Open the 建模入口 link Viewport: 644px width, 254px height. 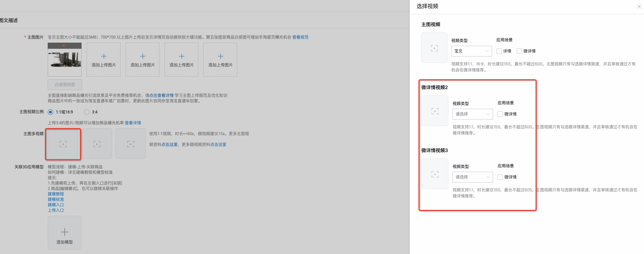[x=56, y=205]
